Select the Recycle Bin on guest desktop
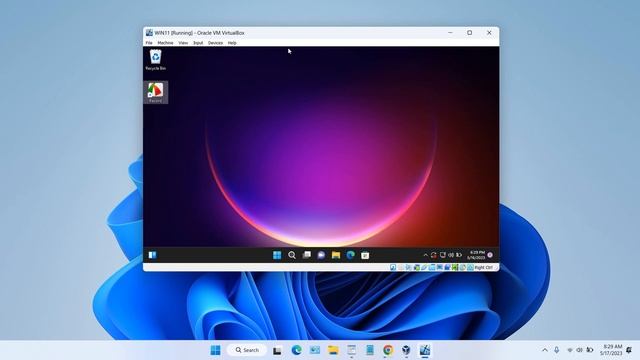The width and height of the screenshot is (640, 360). tap(156, 60)
